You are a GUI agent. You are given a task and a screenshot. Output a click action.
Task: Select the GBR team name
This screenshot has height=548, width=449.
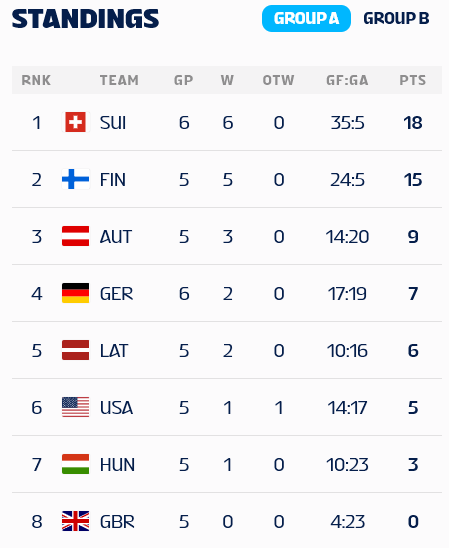[x=117, y=521]
